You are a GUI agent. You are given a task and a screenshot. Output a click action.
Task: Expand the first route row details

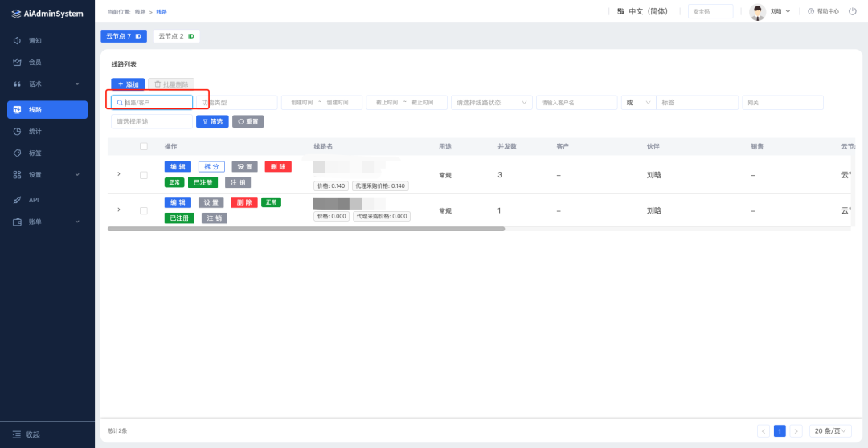(x=119, y=174)
